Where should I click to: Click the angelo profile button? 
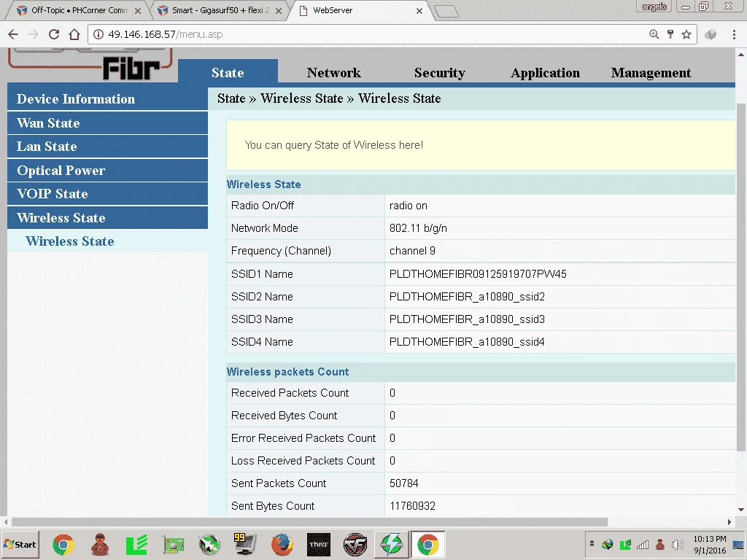654,7
